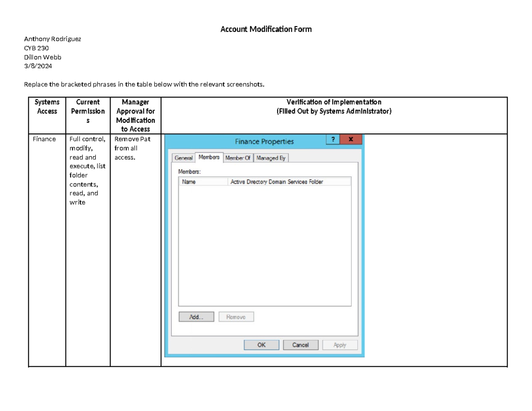The height and width of the screenshot is (411, 532).
Task: Select the Members tab
Action: [209, 157]
